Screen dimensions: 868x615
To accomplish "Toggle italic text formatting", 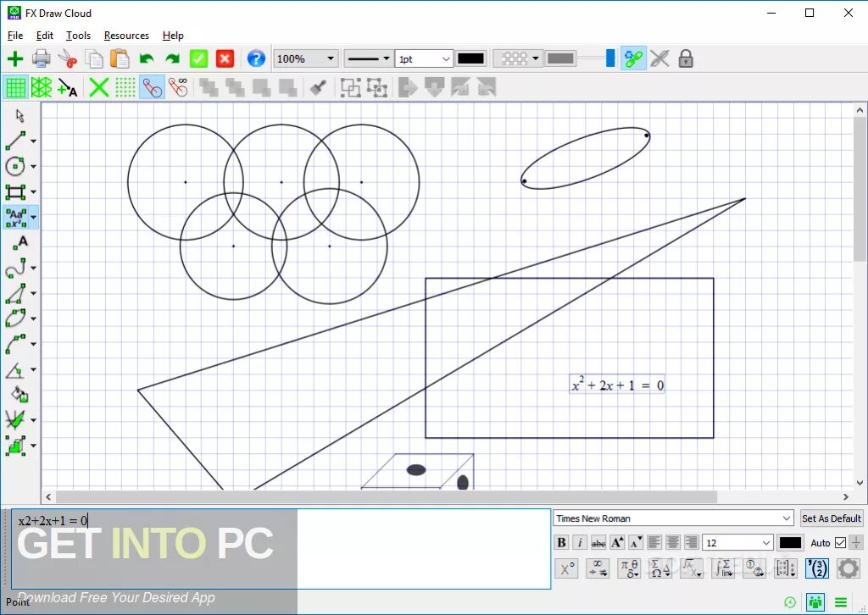I will [x=580, y=542].
